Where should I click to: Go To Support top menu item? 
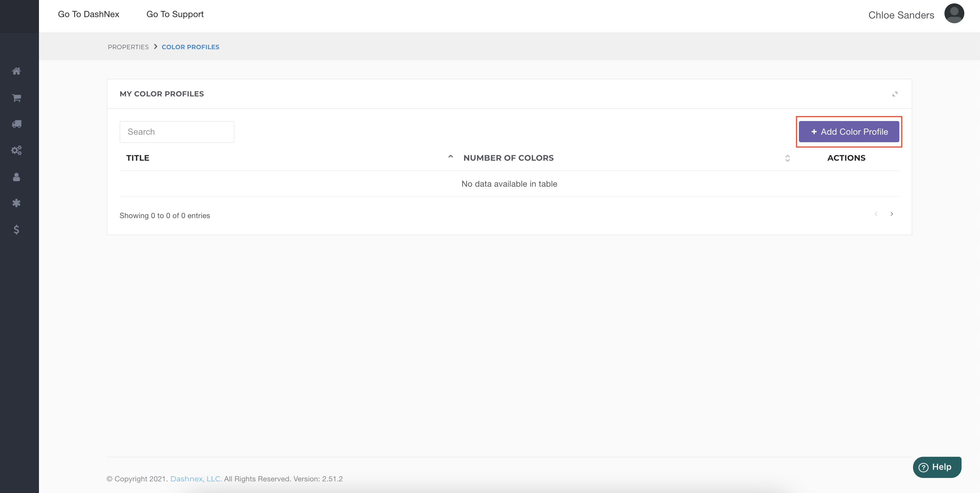[x=175, y=14]
